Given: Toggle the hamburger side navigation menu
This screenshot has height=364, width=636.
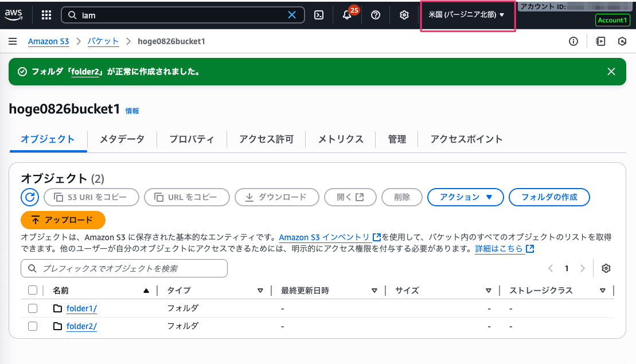Looking at the screenshot, I should point(13,41).
